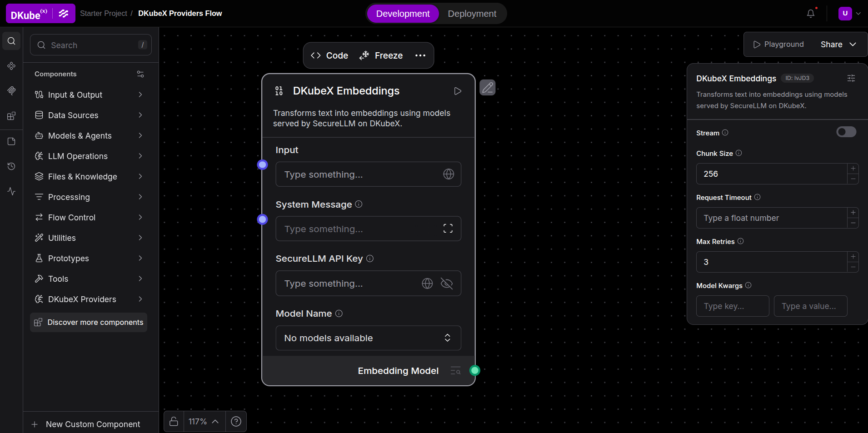Expand the System Message text area
Viewport: 868px width, 433px height.
448,229
